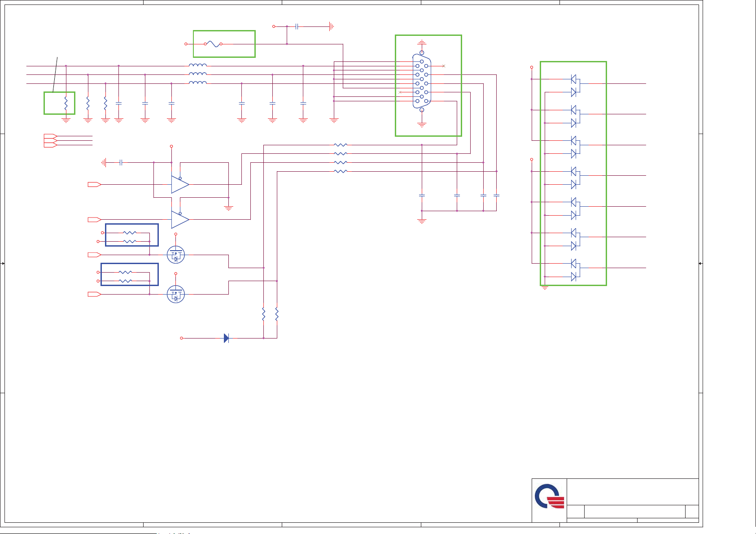Select the leftmost termination resistor to ground

(66, 104)
